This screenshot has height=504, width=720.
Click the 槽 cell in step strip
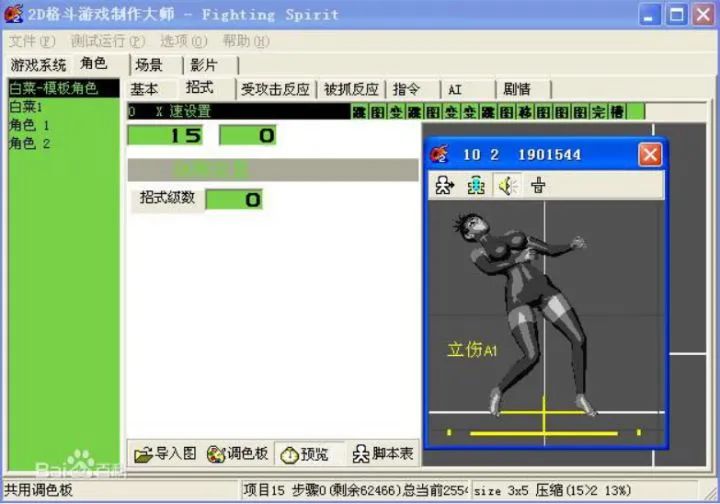pyautogui.click(x=618, y=112)
